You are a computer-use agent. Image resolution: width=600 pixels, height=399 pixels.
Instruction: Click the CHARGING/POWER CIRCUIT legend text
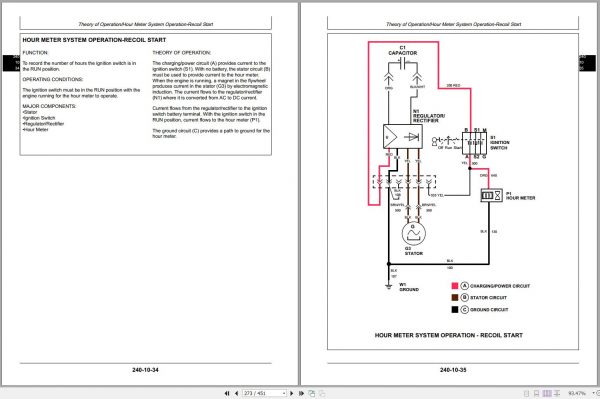(500, 286)
